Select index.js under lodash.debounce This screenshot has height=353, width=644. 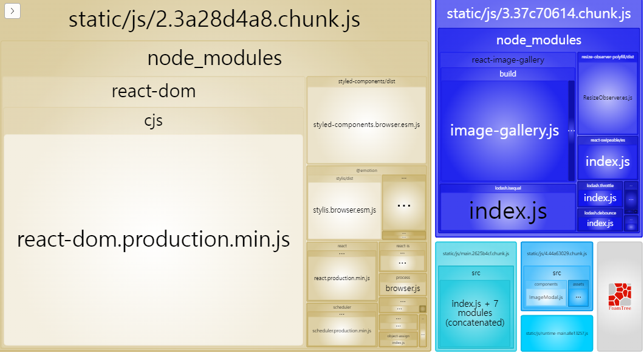[600, 224]
